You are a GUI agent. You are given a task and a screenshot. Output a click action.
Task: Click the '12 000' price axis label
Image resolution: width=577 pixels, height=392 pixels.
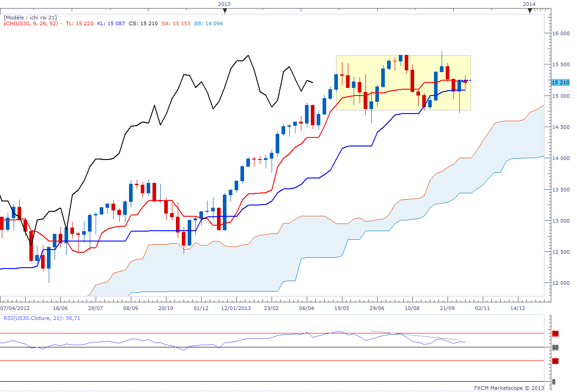[561, 283]
